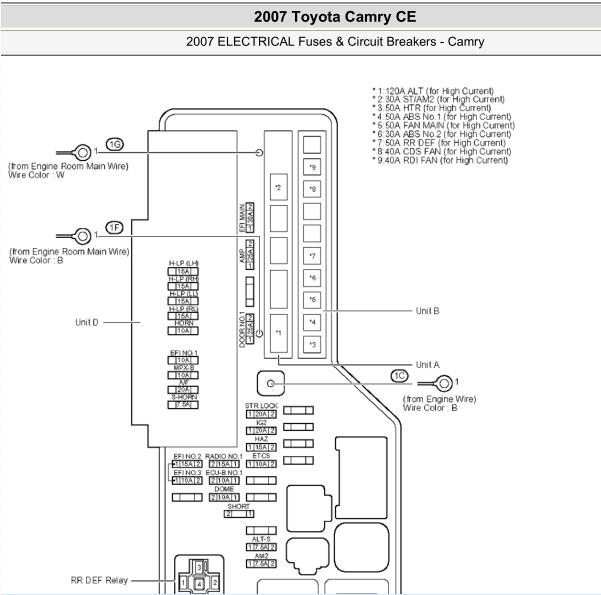Click the S-HORN fuse label
The height and width of the screenshot is (595, 601).
tap(184, 397)
